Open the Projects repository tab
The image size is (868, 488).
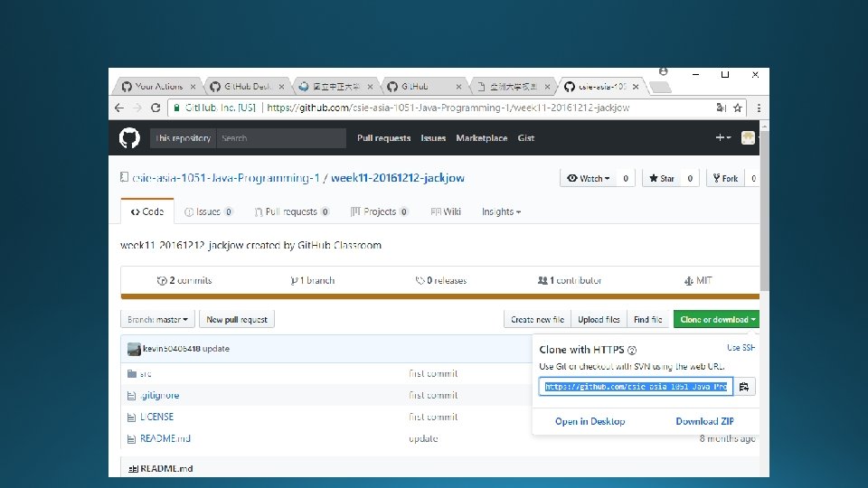pyautogui.click(x=379, y=211)
